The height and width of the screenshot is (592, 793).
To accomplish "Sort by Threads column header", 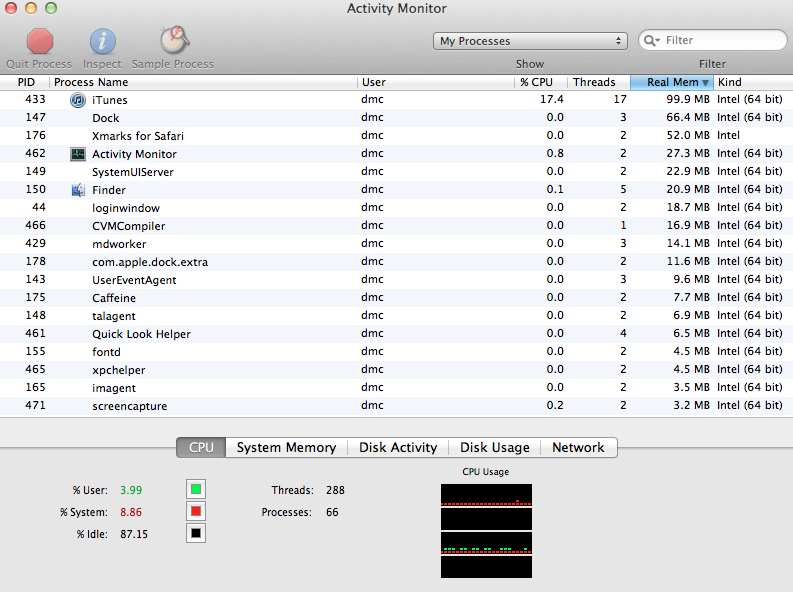I will click(599, 82).
